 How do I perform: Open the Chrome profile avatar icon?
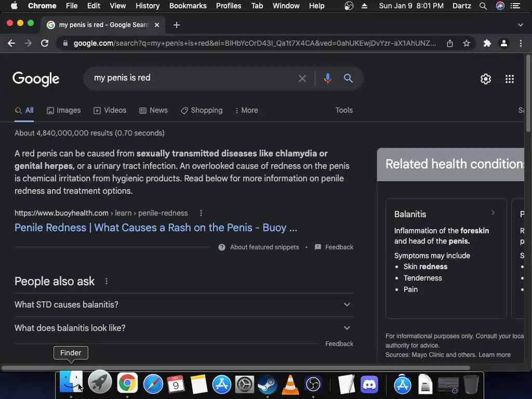tap(504, 43)
